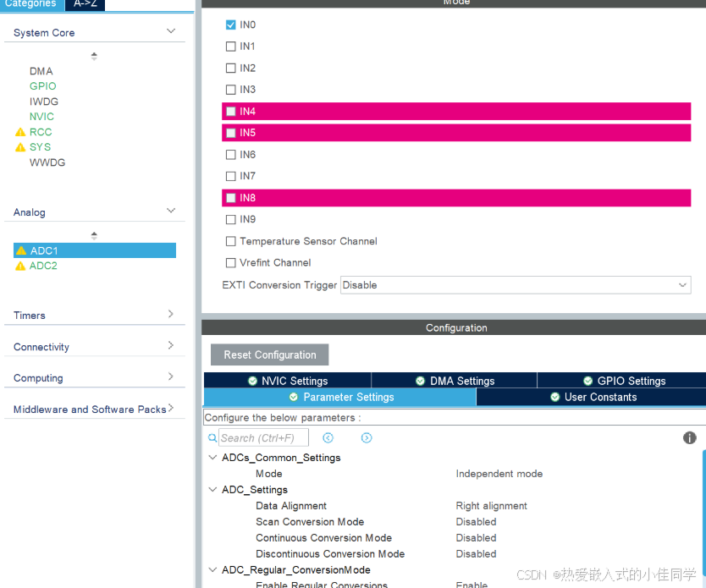
Task: Expand the Computing category
Action: 171,376
